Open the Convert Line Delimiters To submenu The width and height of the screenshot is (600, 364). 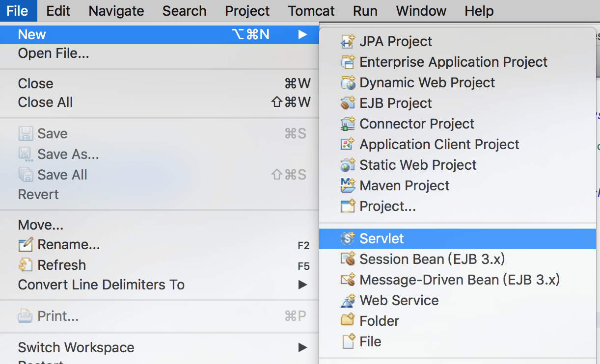302,285
